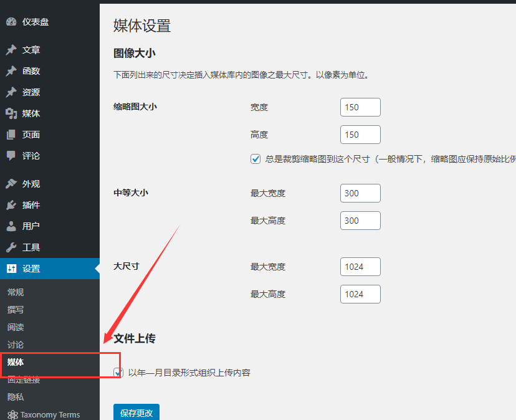The width and height of the screenshot is (516, 420).
Task: Click the pin icon beside 资源
Action: (11, 92)
